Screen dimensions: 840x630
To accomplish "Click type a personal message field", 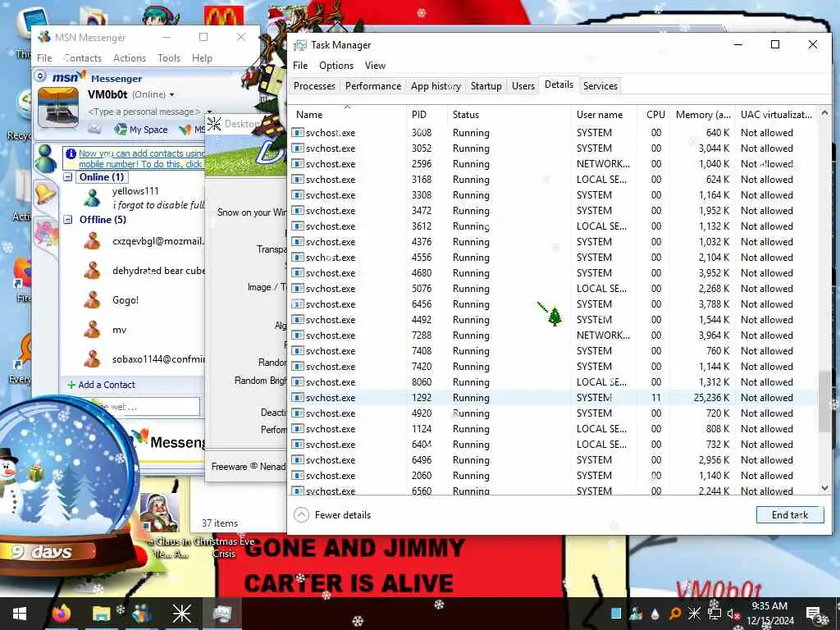I will point(144,112).
